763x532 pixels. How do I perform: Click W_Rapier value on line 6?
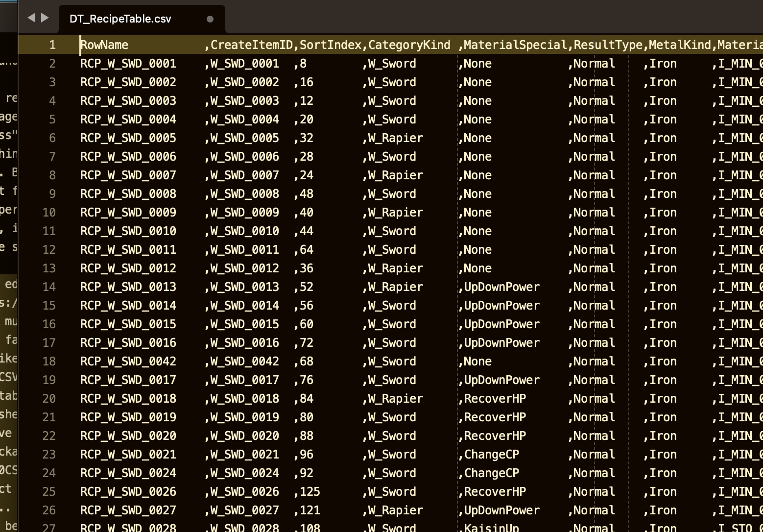coord(395,138)
